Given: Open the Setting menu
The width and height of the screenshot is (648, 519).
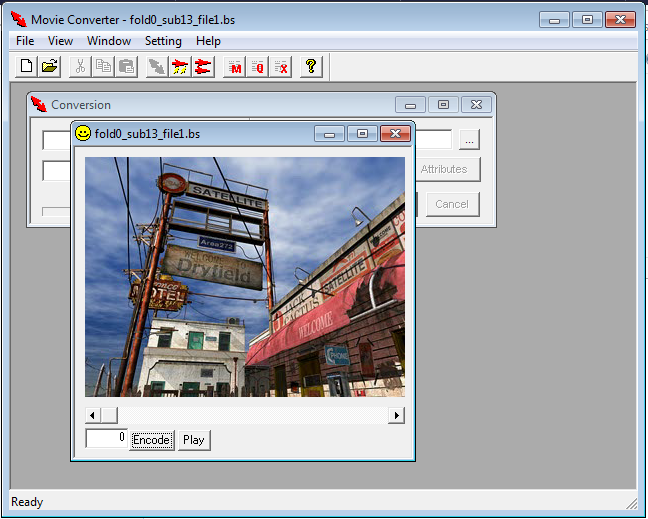Looking at the screenshot, I should [163, 41].
